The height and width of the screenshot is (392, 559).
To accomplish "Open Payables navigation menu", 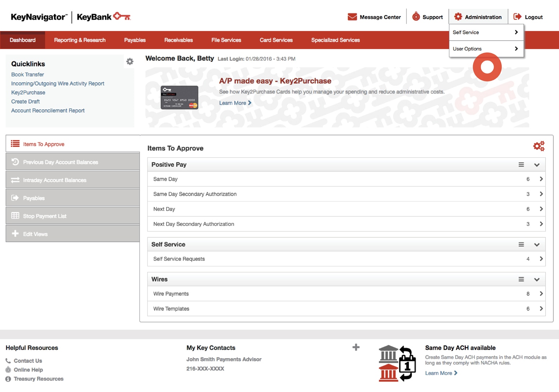I will point(135,40).
